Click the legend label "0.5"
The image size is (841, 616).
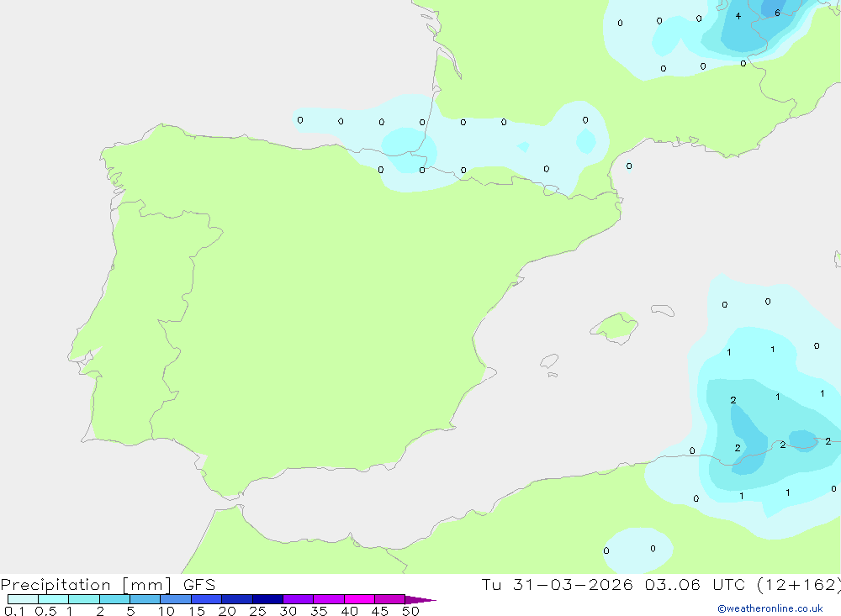(45, 611)
